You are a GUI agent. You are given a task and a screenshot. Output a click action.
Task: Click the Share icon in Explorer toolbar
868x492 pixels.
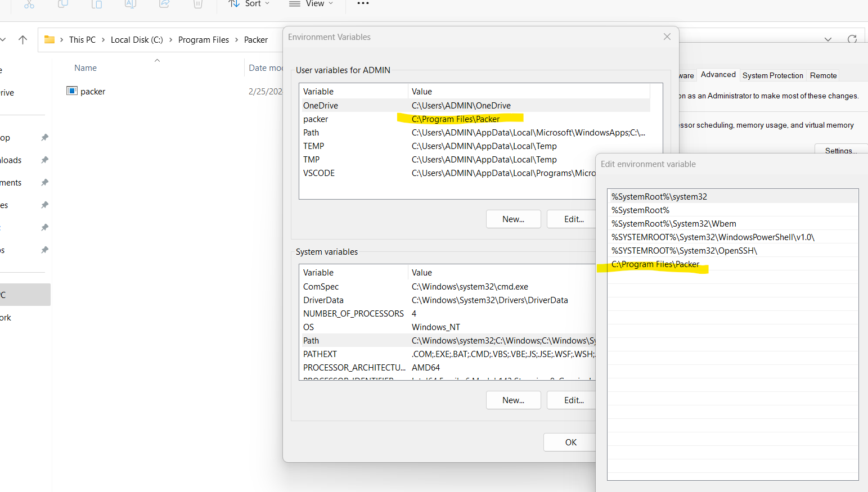(x=164, y=4)
